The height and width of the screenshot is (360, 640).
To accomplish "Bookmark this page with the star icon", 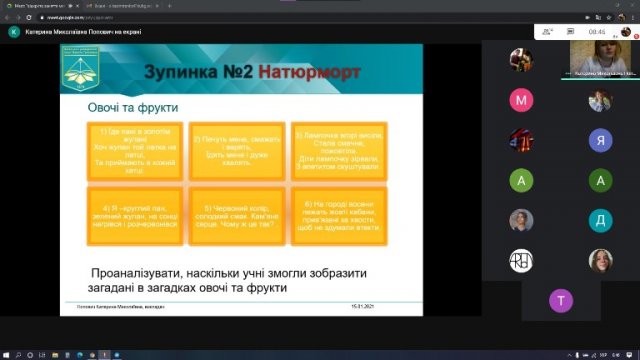I will (x=609, y=18).
